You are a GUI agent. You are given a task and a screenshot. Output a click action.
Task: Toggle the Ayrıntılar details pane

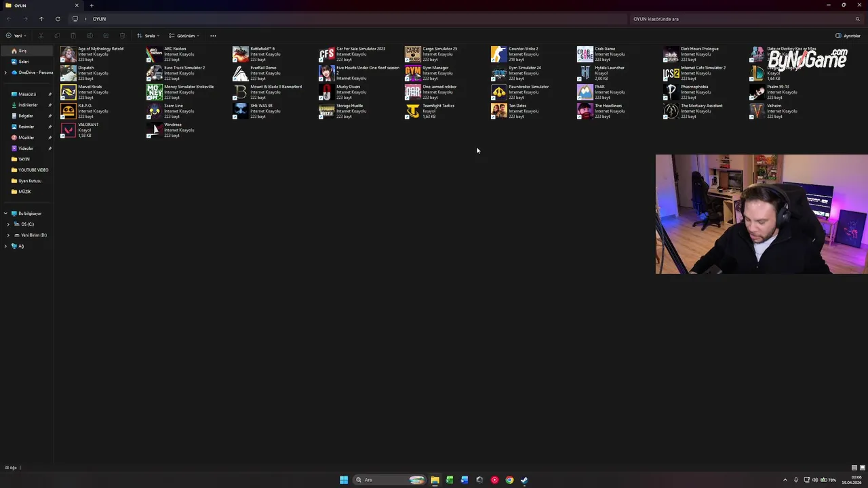coord(848,36)
